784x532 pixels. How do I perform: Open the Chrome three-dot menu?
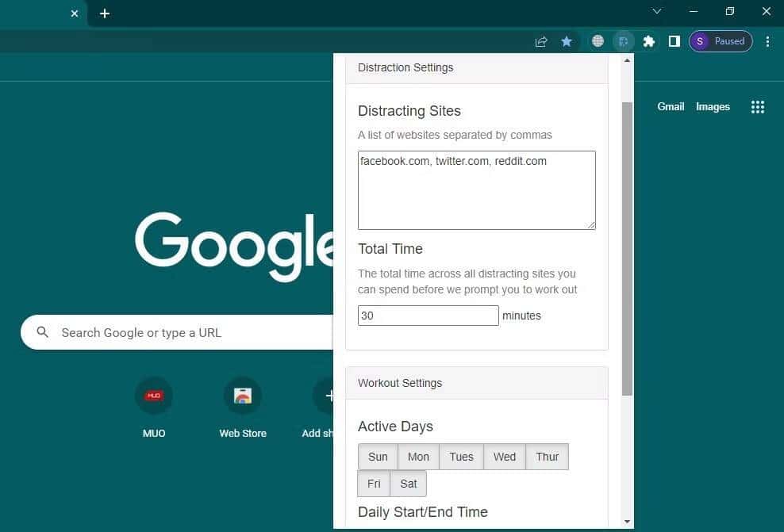click(767, 41)
